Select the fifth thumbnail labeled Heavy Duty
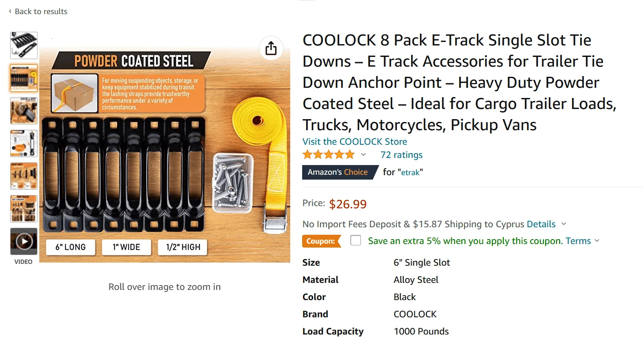The image size is (644, 342). pos(24,176)
